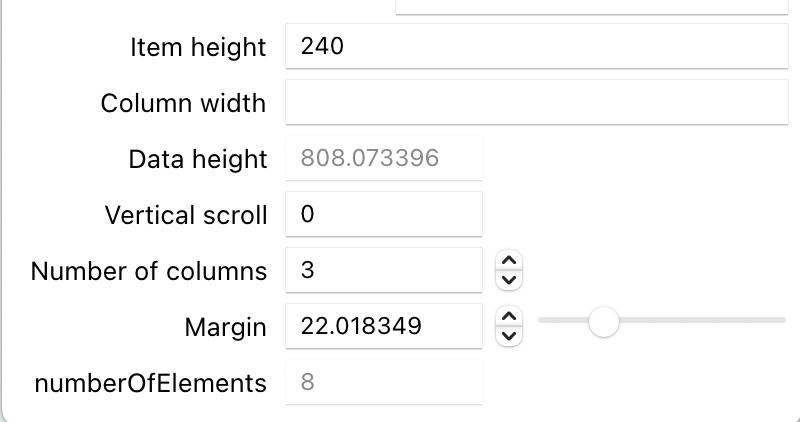Decrement the Number of columns stepper
The height and width of the screenshot is (422, 800).
(x=510, y=279)
